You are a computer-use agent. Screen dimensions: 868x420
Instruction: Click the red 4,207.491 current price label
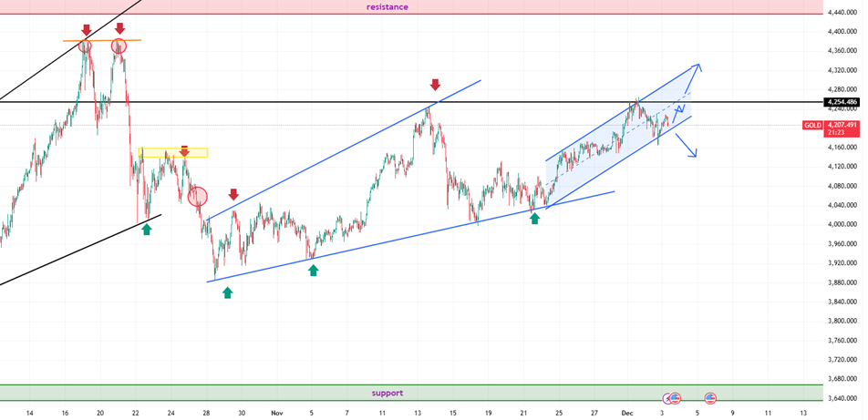tap(841, 126)
